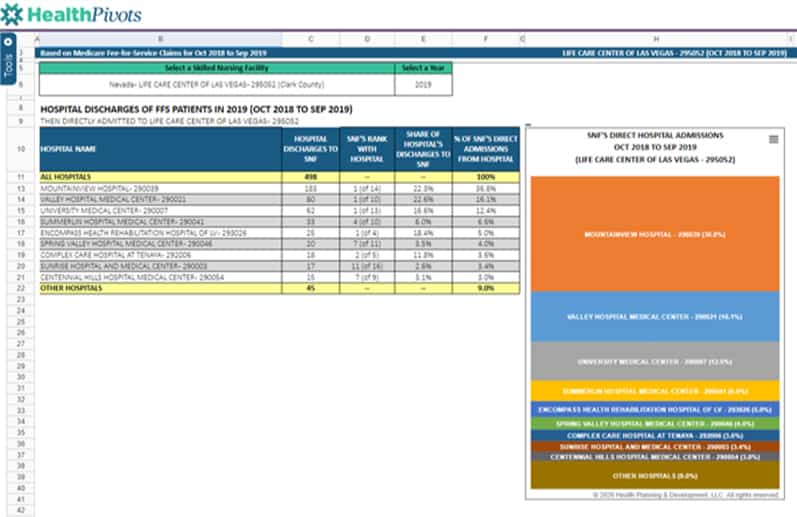Click VALLEY HOSPITAL MEDICAL CENTER table cell

[161, 199]
